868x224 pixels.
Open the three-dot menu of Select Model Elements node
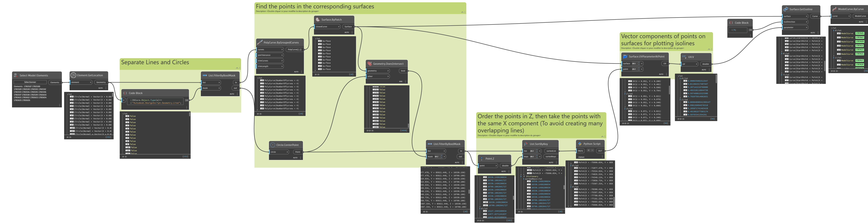click(60, 105)
